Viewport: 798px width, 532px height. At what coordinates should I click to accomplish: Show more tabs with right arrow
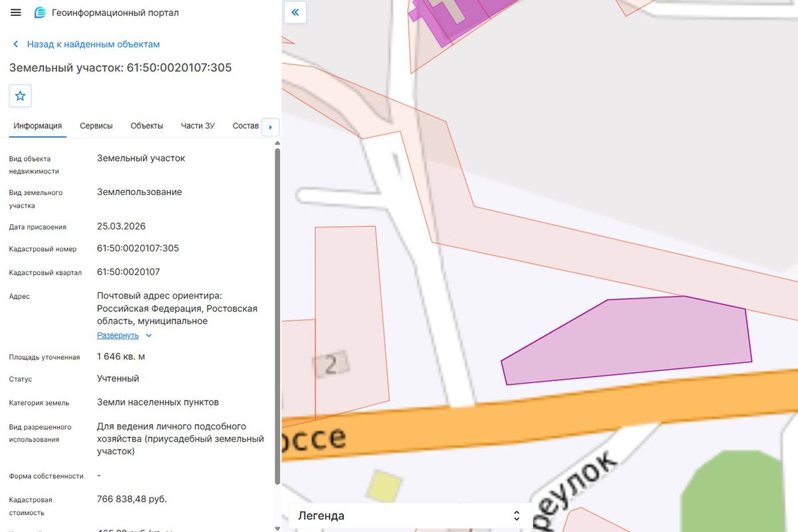click(271, 127)
